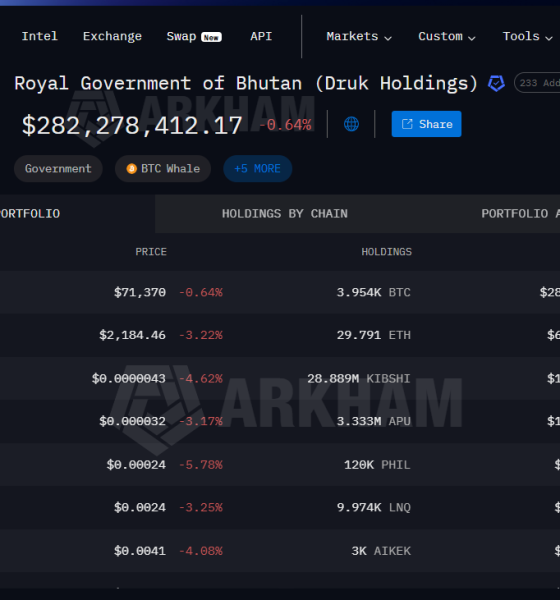Expand the Custom dropdown menu
This screenshot has height=600, width=560.
click(447, 36)
